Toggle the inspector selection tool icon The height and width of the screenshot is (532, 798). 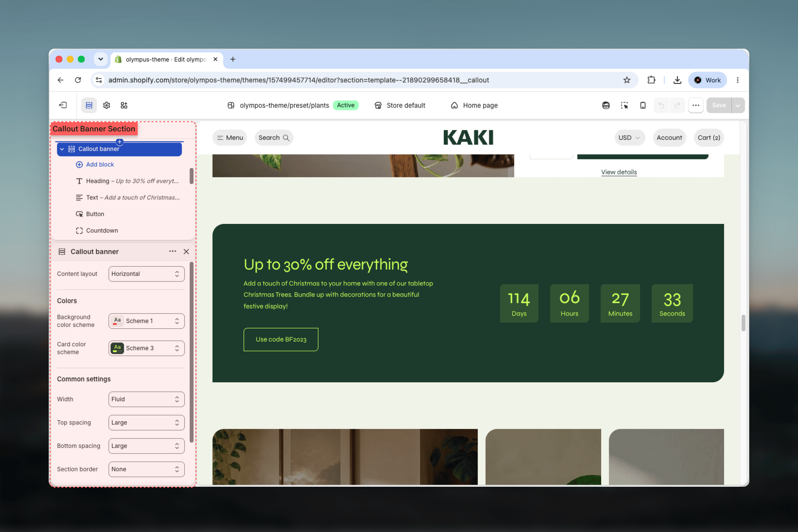tap(624, 105)
